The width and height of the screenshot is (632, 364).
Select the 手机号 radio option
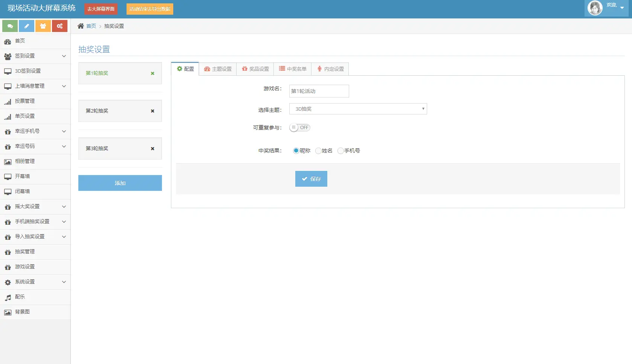(341, 151)
